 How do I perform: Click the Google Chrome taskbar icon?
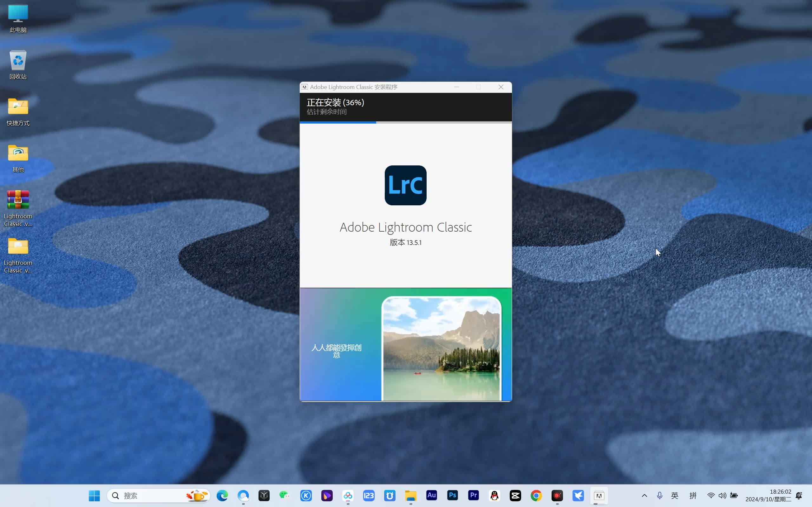[x=536, y=495]
